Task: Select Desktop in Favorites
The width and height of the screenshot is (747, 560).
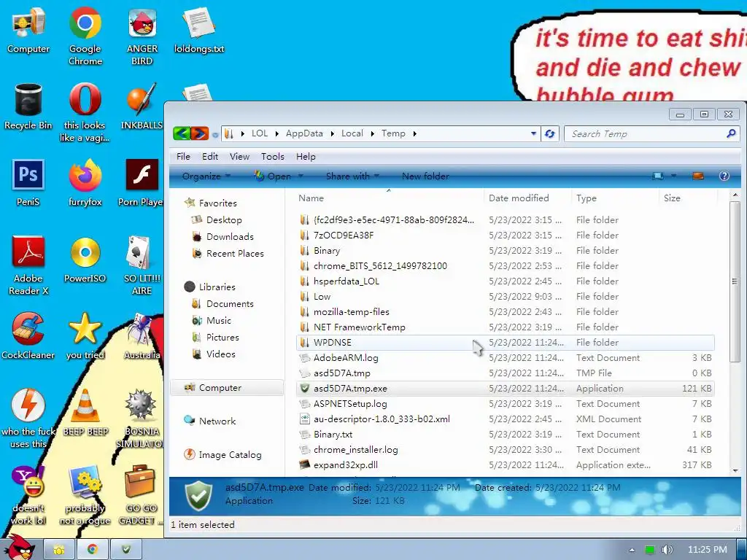Action: tap(224, 220)
